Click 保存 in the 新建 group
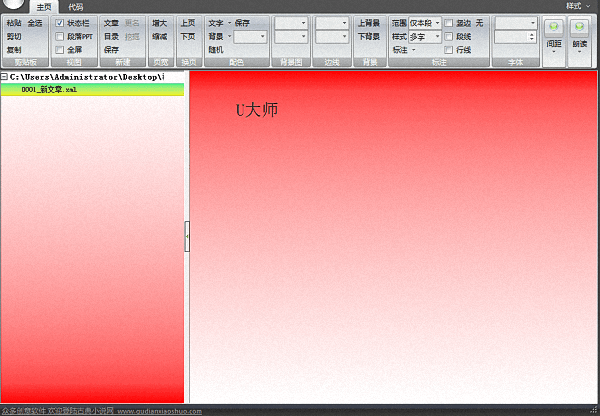The height and width of the screenshot is (416, 600). [x=111, y=50]
